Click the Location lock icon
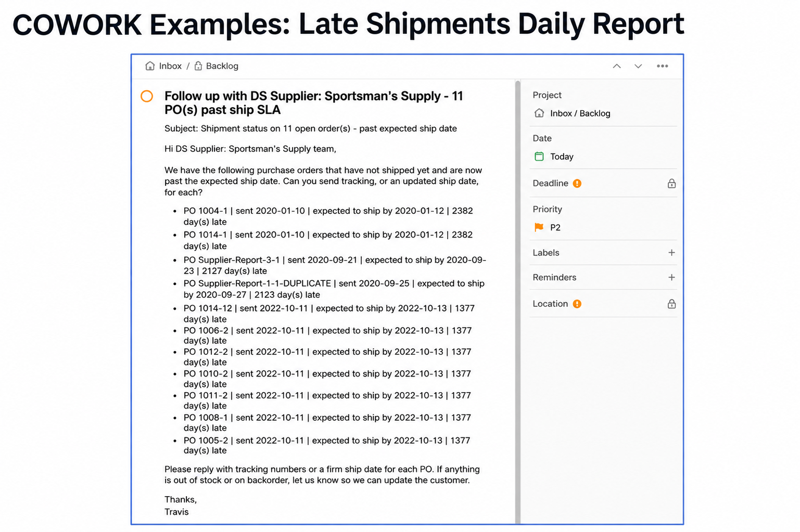Viewport: 800px width, 532px height. coord(671,304)
